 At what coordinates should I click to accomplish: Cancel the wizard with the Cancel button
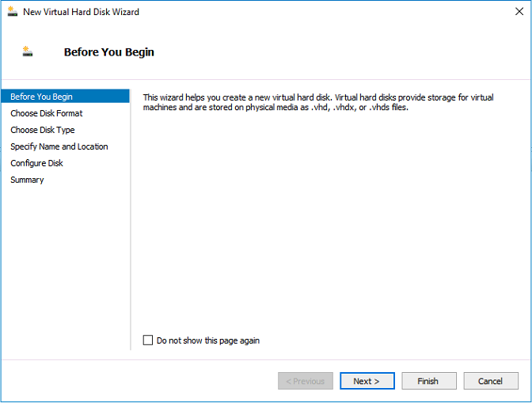(491, 381)
